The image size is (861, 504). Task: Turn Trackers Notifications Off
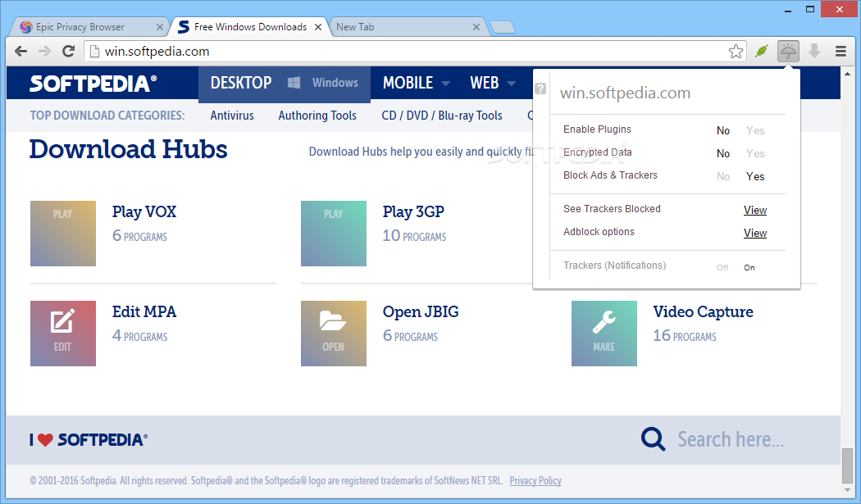(722, 268)
